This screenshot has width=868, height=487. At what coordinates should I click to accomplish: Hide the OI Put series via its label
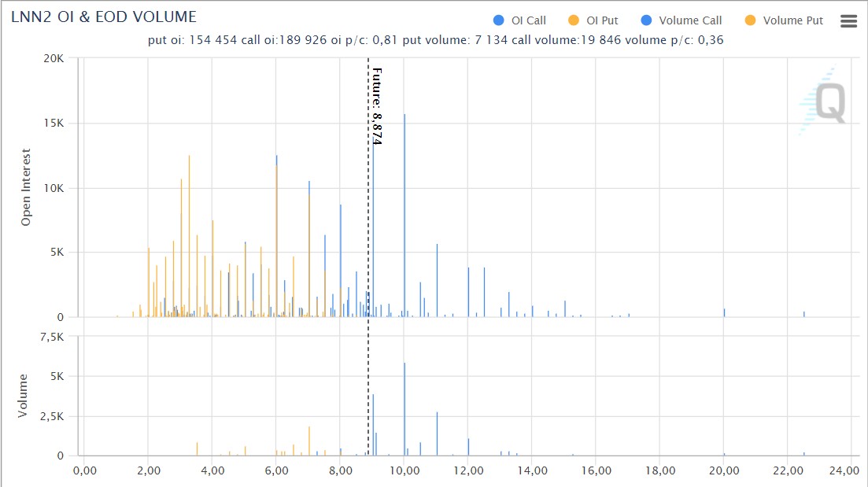602,20
